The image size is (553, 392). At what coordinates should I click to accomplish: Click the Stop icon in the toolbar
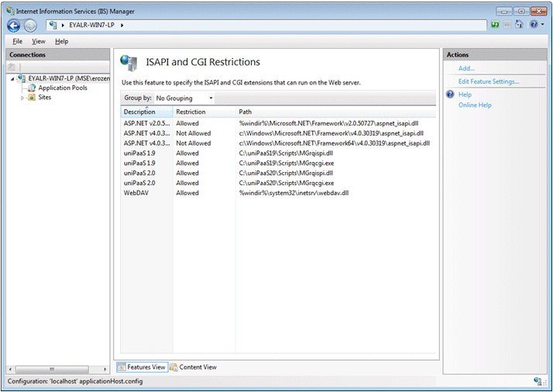tap(507, 24)
